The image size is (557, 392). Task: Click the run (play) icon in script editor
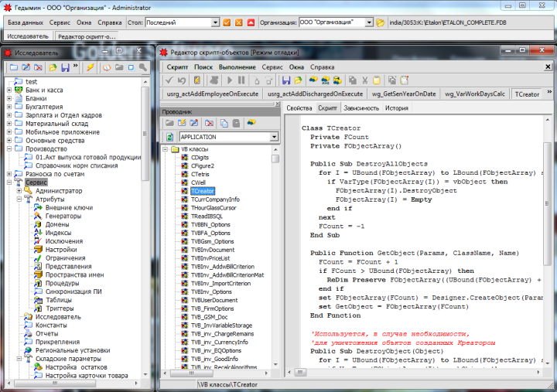(229, 80)
